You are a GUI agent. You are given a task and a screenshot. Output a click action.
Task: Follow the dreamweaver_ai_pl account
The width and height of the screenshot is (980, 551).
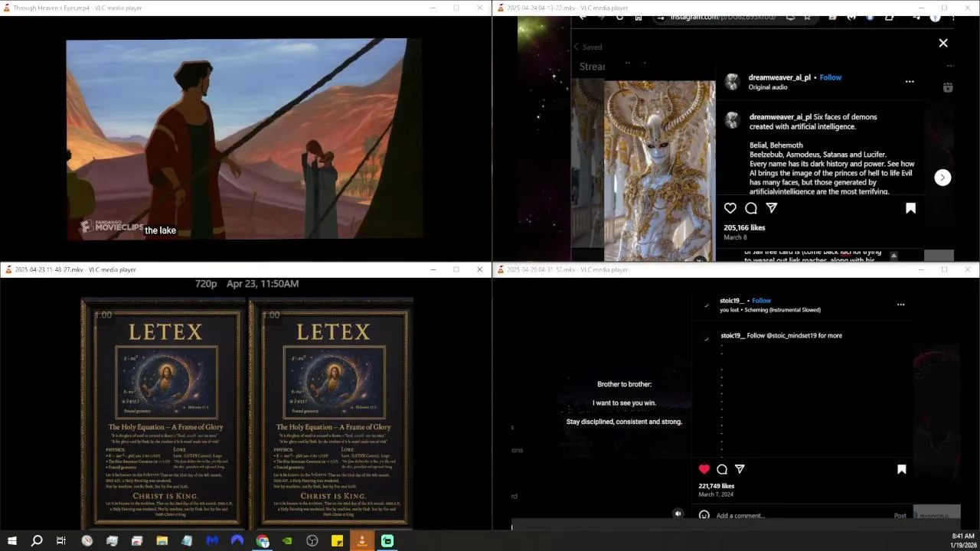click(831, 77)
